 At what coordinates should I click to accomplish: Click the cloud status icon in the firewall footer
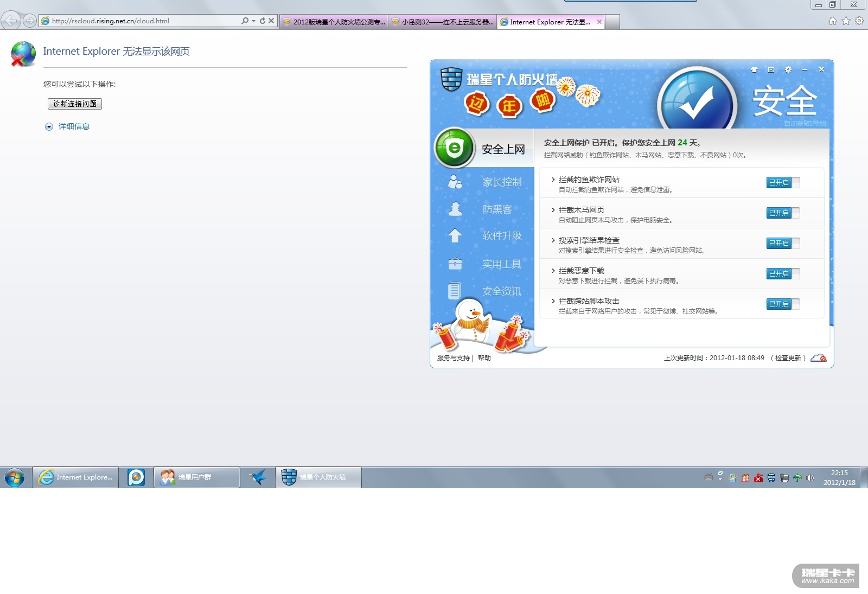(819, 358)
